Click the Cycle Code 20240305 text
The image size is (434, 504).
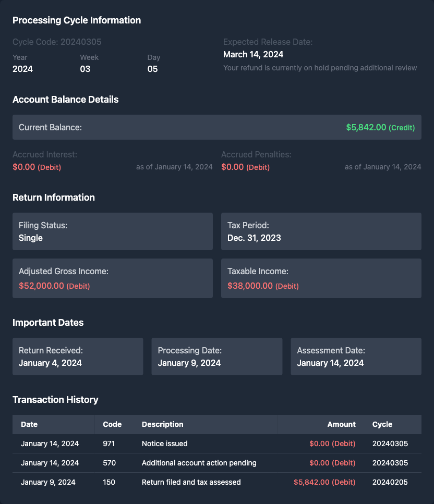coord(57,42)
